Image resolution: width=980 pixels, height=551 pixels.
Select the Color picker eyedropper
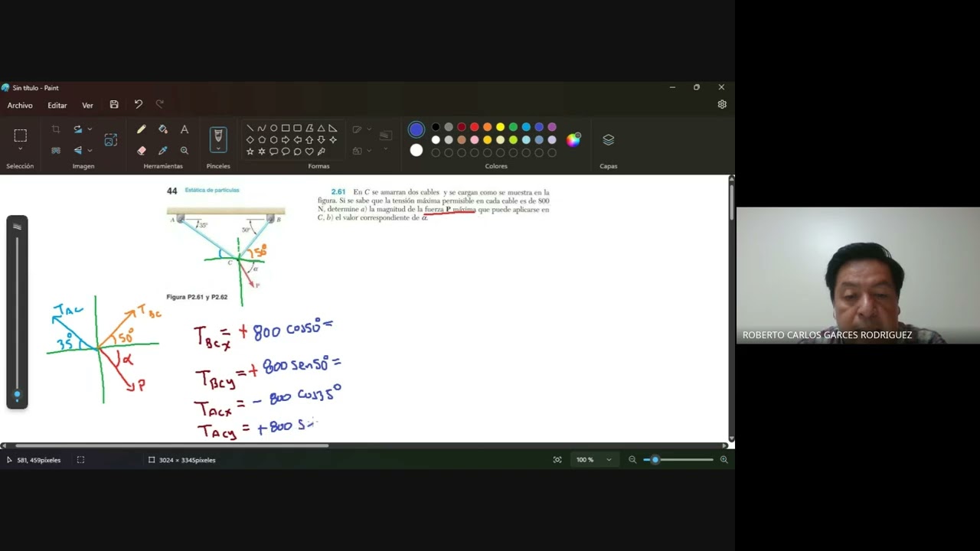(163, 151)
